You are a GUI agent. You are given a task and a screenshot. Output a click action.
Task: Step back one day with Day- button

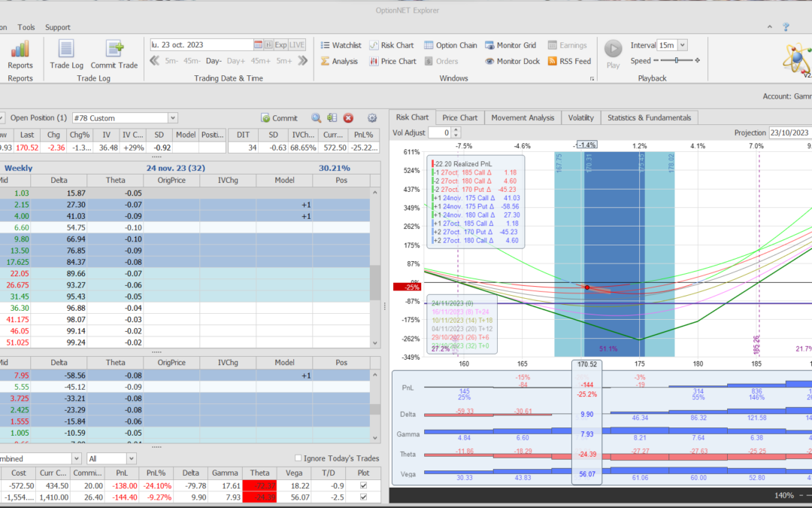(x=214, y=61)
